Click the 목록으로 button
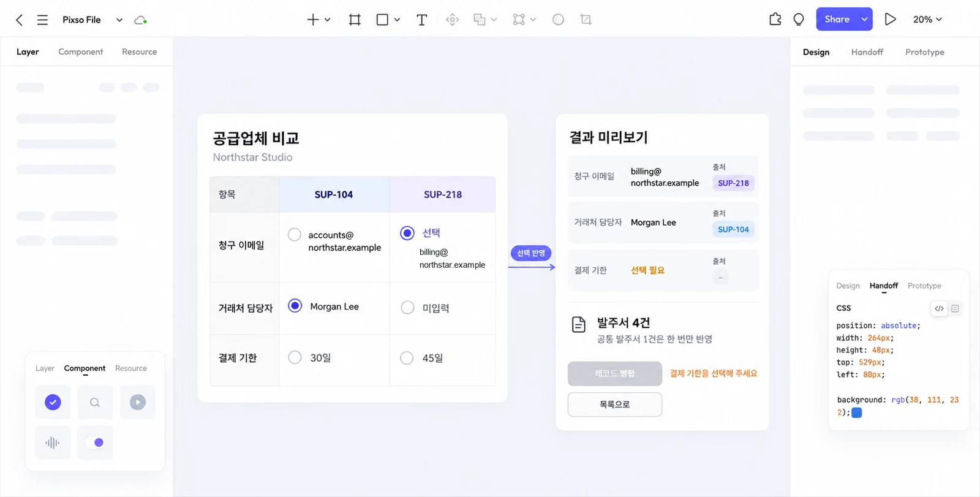The height and width of the screenshot is (497, 980). pos(615,404)
